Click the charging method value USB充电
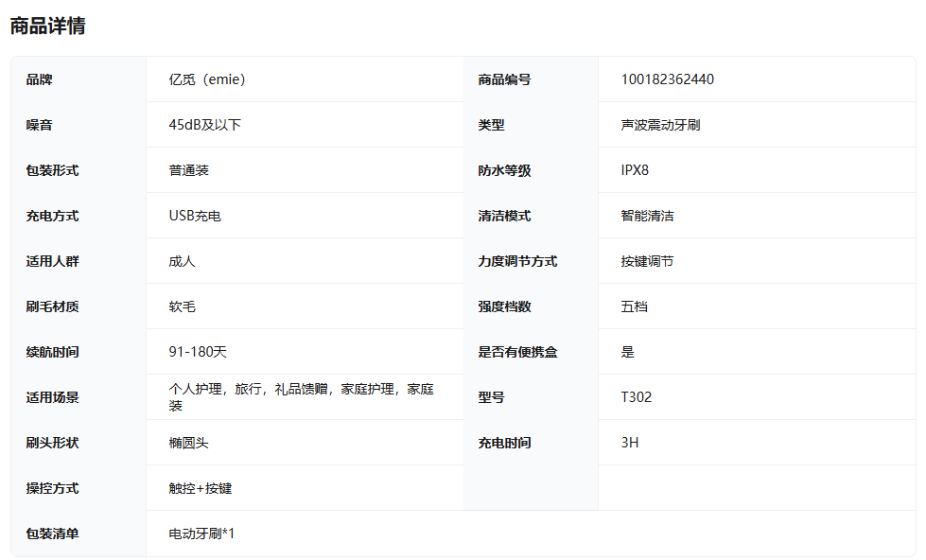Image resolution: width=926 pixels, height=560 pixels. 195,216
